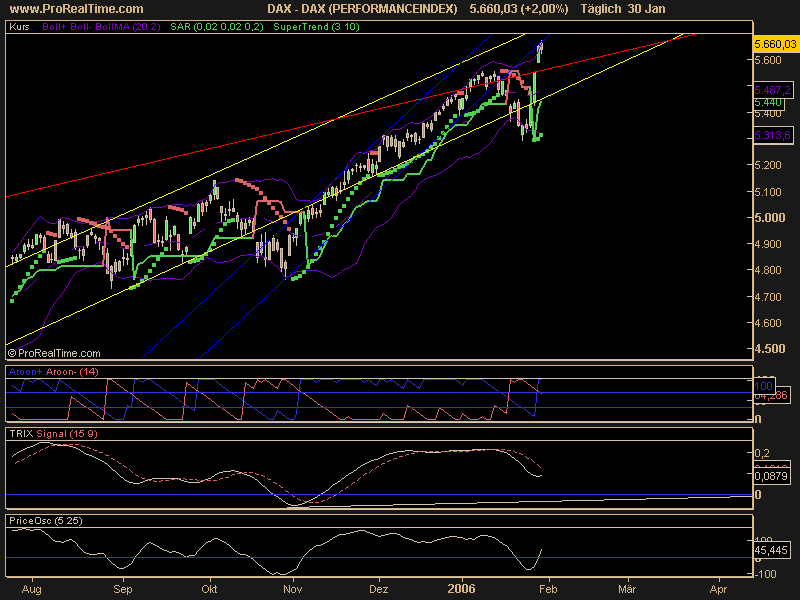Click the Dez time axis label
The image size is (800, 600).
[379, 589]
